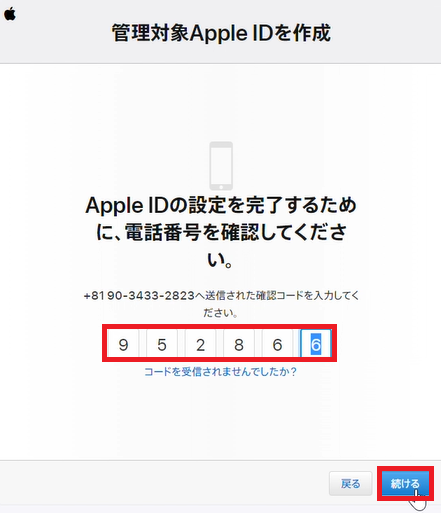The height and width of the screenshot is (513, 441).
Task: Continue with the blue 続ける button
Action: pos(405,483)
